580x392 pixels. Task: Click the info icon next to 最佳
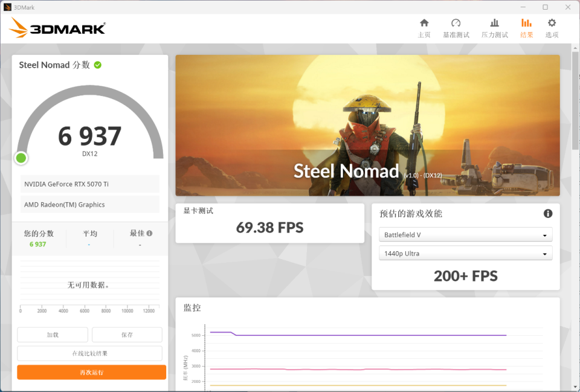149,233
